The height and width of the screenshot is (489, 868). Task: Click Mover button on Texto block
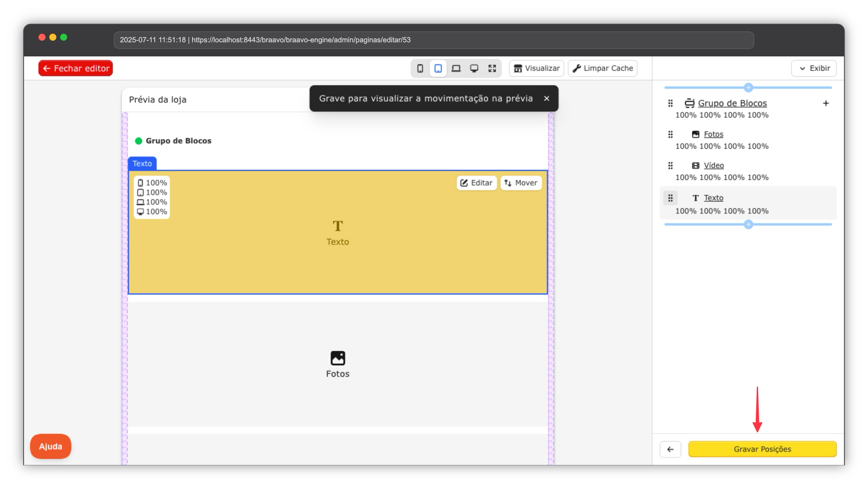(521, 183)
